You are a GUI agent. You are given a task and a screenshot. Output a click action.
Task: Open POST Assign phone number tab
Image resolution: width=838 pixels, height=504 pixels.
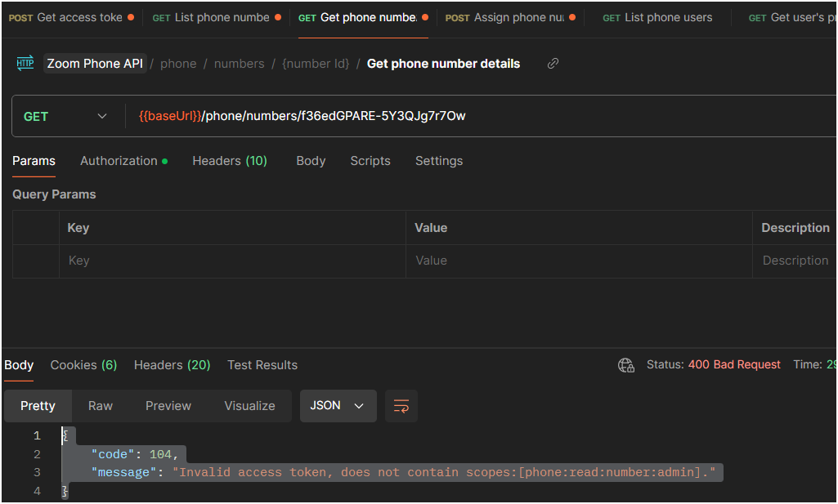pos(510,18)
